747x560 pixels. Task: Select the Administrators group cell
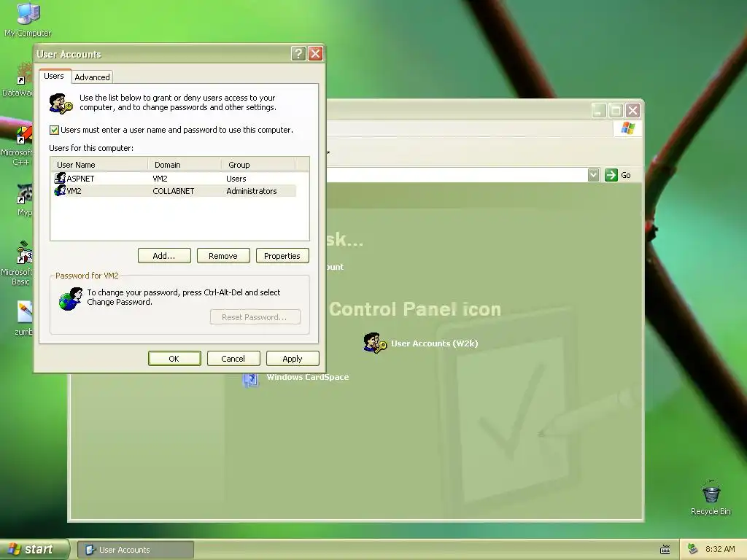pyautogui.click(x=252, y=191)
